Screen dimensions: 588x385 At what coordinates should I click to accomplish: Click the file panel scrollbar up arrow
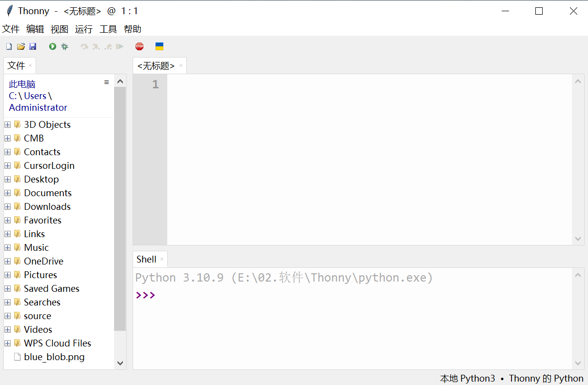[120, 81]
